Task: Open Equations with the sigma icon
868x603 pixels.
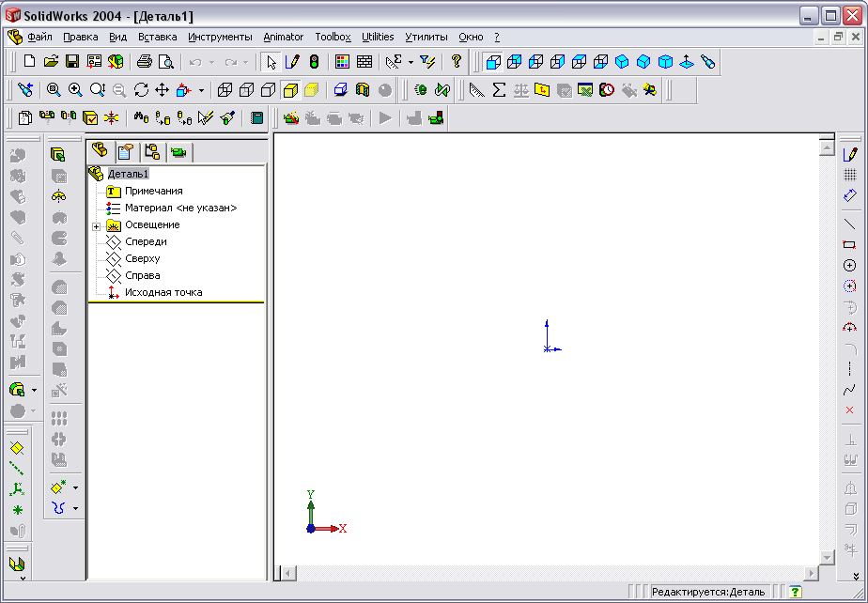Action: [x=499, y=90]
